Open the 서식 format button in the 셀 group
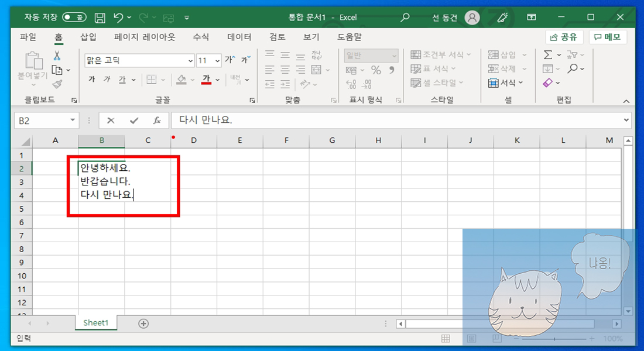Screen dimensions: 644x351 coord(506,83)
